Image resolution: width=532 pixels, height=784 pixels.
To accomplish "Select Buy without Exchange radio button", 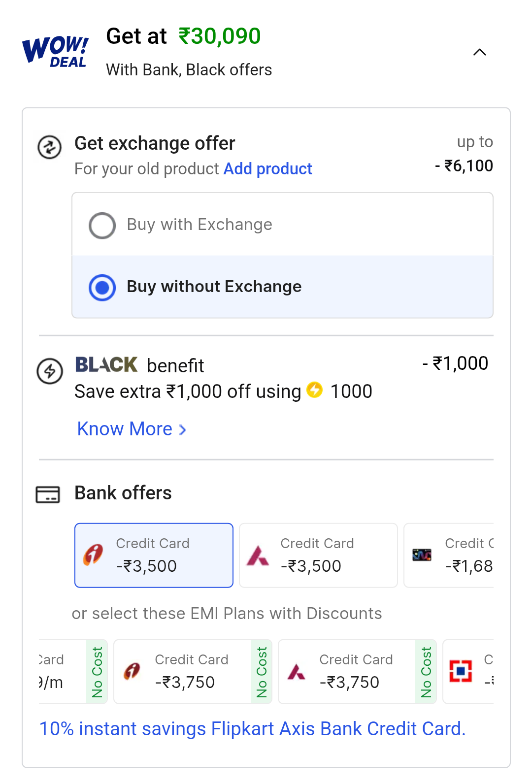I will click(x=102, y=288).
